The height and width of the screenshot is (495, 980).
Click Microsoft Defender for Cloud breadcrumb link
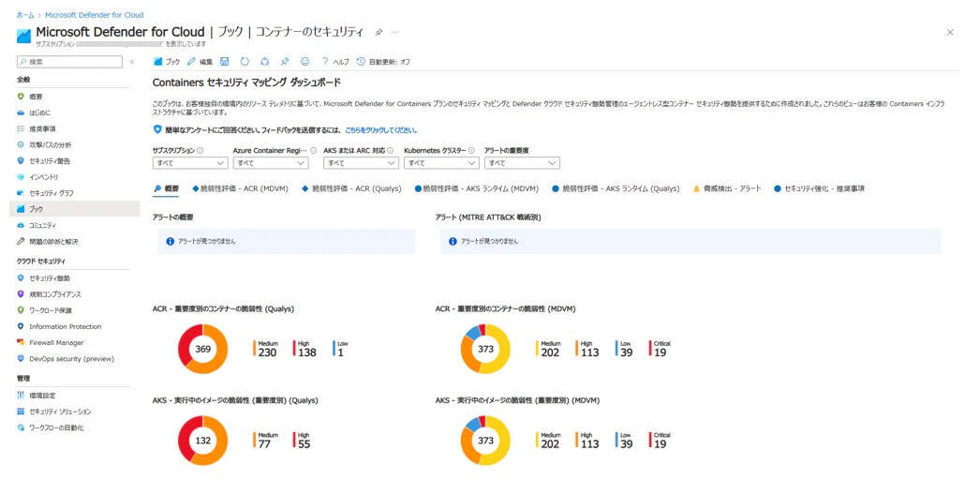coord(95,15)
